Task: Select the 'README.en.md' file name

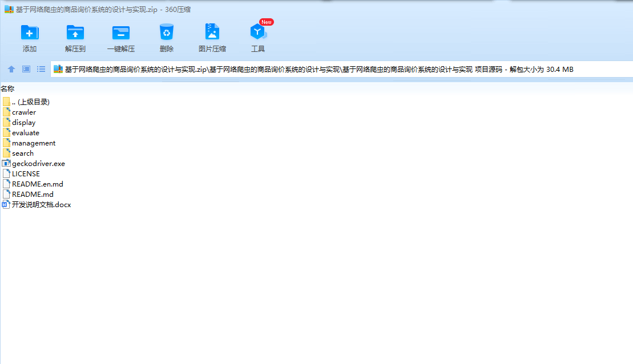Action: tap(38, 184)
